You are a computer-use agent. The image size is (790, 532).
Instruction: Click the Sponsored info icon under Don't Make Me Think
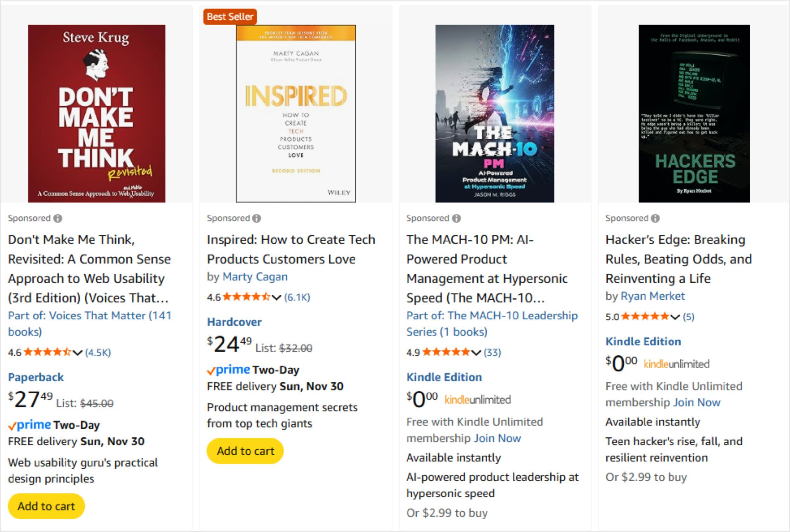pyautogui.click(x=58, y=218)
